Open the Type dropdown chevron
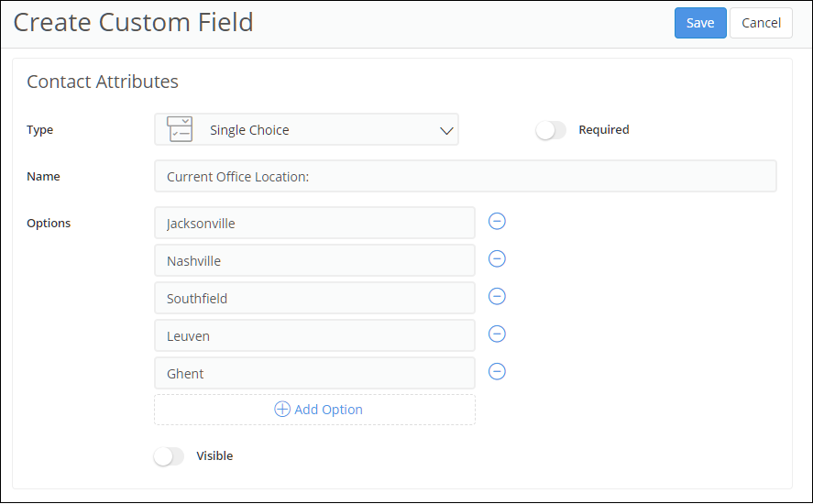Screen dimensions: 813x504 pyautogui.click(x=446, y=130)
